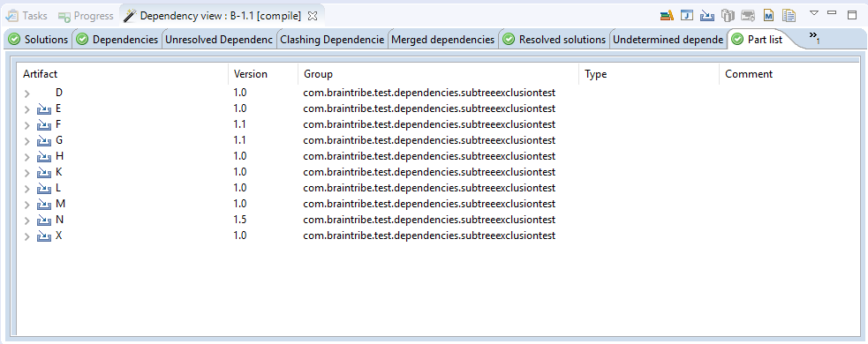Image resolution: width=868 pixels, height=344 pixels.
Task: Minimize the dependency view panel
Action: pyautogui.click(x=832, y=12)
